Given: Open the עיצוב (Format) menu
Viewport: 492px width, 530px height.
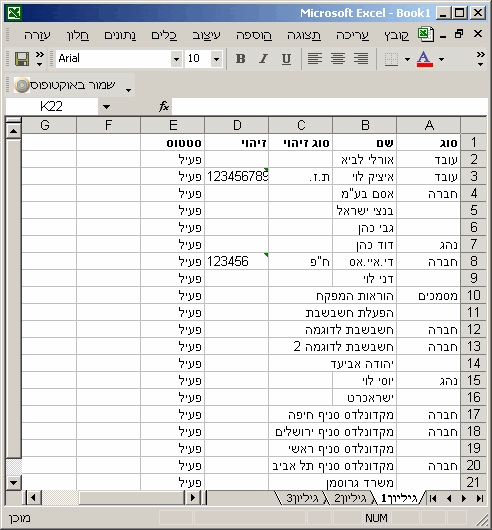Looking at the screenshot, I should (206, 35).
